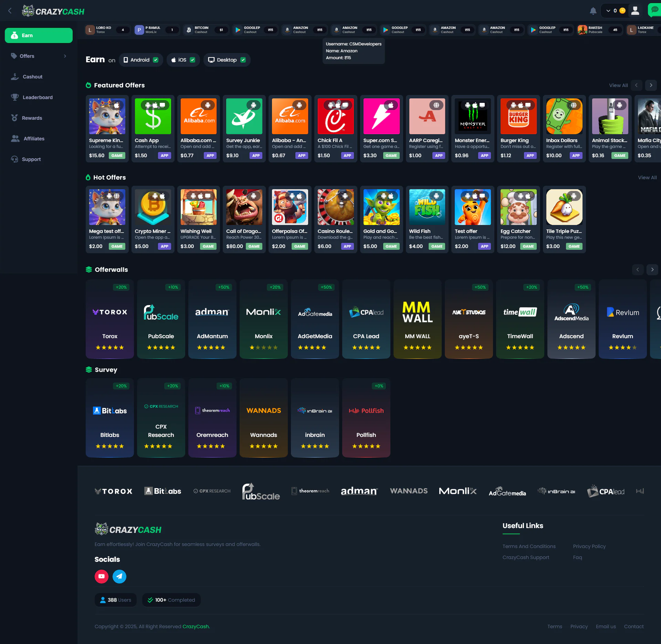Viewport: 661px width, 644px height.
Task: Open the Supreme Kin featured offer
Action: [107, 129]
